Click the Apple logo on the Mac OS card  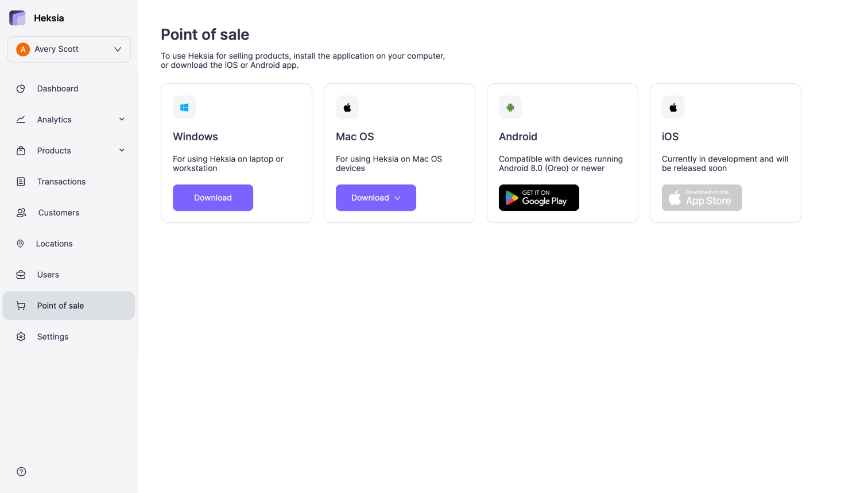(x=347, y=107)
